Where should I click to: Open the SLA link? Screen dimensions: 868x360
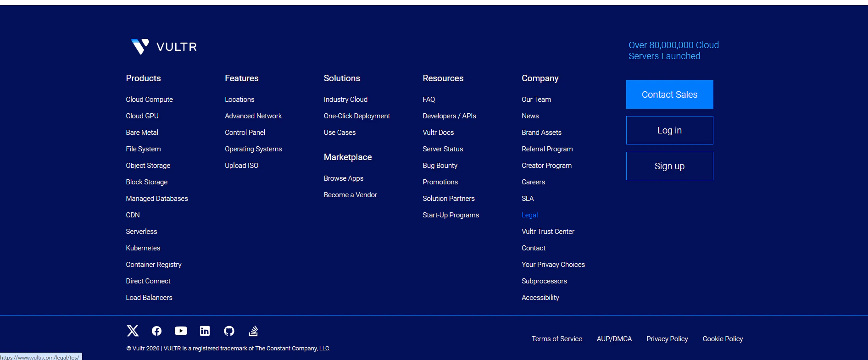click(528, 199)
